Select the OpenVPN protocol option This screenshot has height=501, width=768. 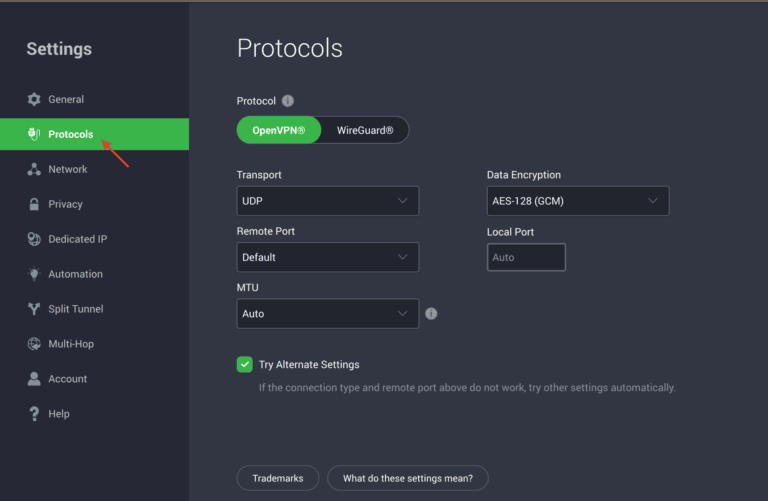tap(279, 130)
